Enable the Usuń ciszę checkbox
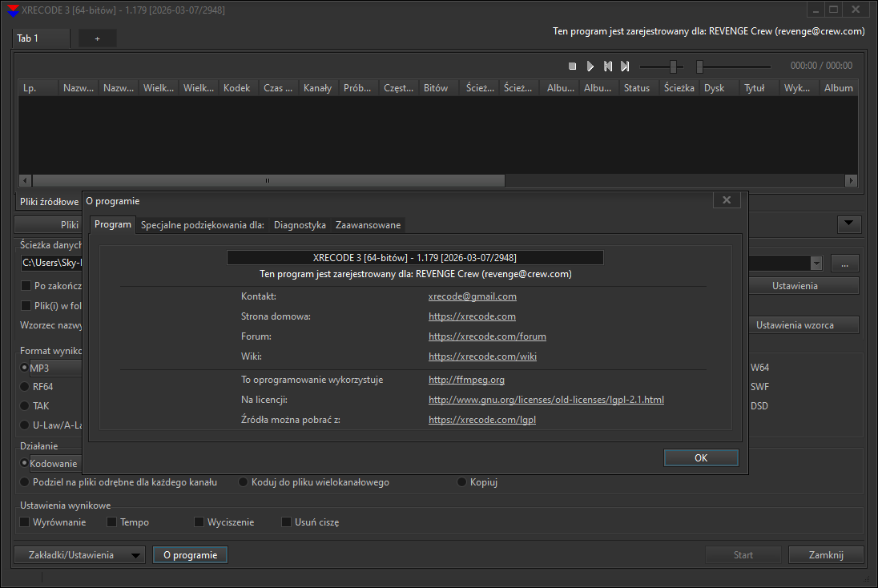878x588 pixels. pos(286,522)
